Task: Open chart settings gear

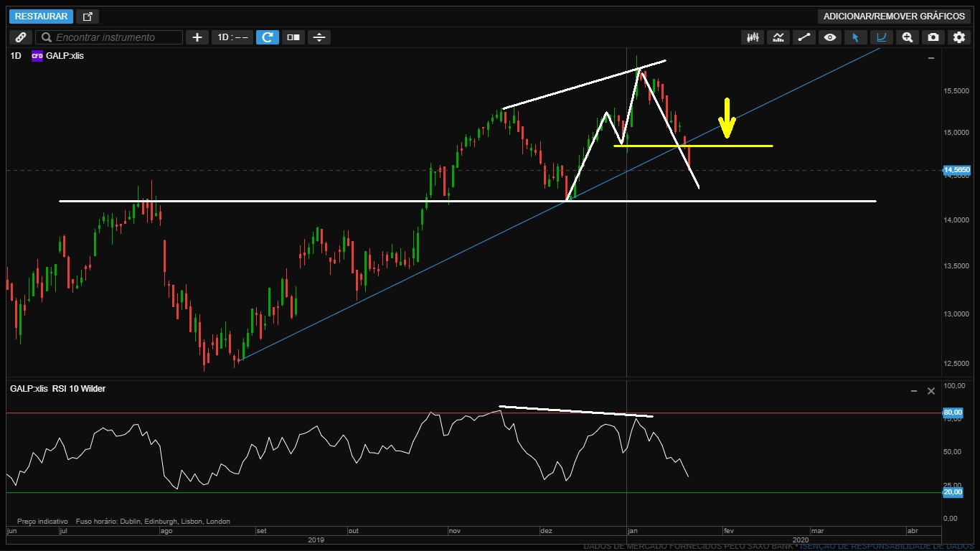Action: click(958, 37)
